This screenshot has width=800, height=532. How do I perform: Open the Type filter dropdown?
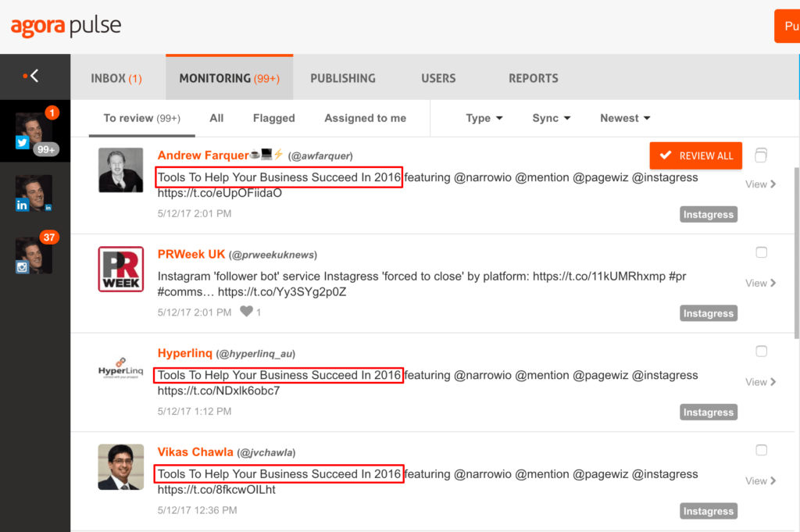[x=484, y=118]
